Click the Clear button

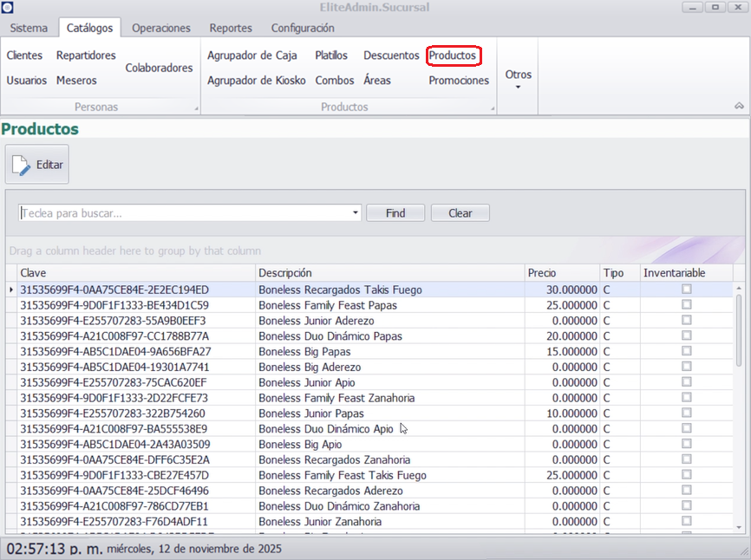pyautogui.click(x=460, y=213)
